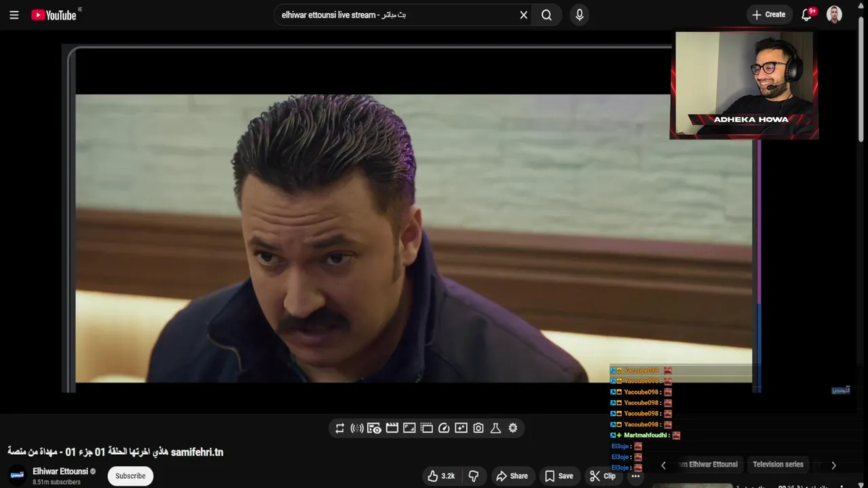Click the Create button

(x=769, y=15)
